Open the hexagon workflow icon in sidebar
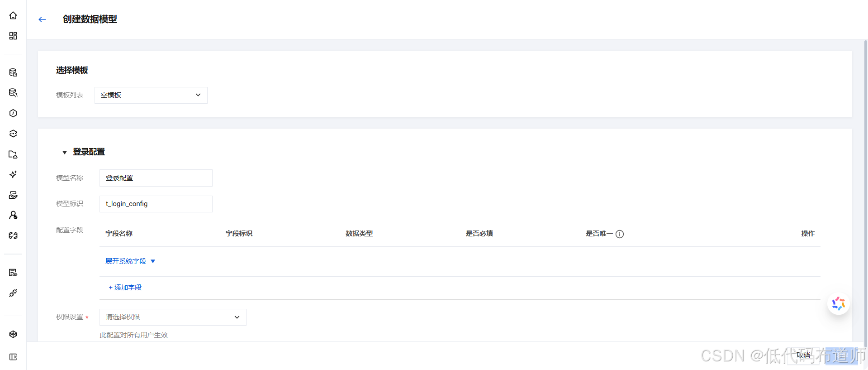Image resolution: width=868 pixels, height=370 pixels. pos(13,113)
